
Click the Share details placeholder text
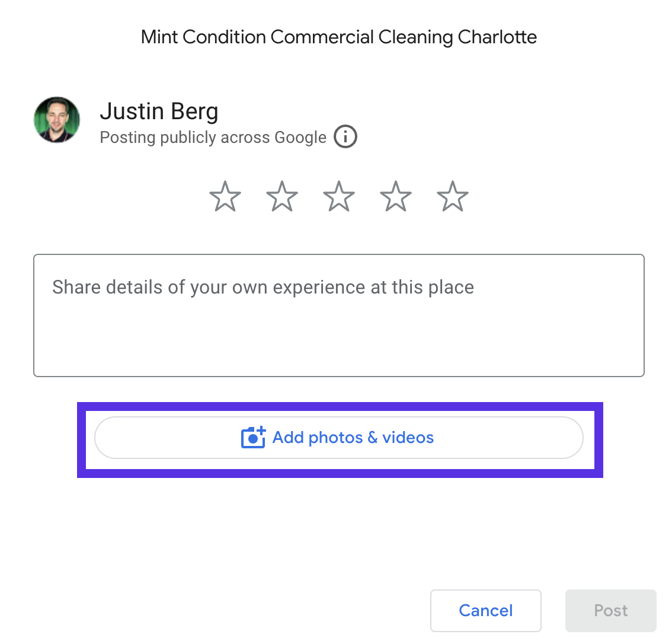263,287
